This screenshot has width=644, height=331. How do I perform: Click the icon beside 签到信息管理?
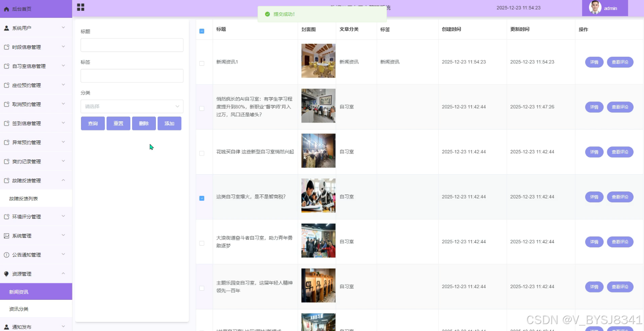click(x=6, y=123)
